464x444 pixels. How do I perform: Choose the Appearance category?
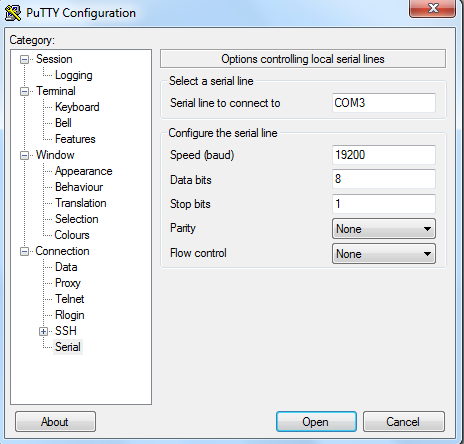tap(84, 171)
